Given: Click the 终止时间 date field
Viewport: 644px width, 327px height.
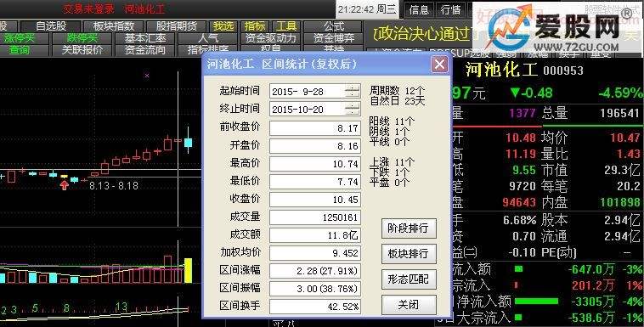Looking at the screenshot, I should click(x=315, y=110).
